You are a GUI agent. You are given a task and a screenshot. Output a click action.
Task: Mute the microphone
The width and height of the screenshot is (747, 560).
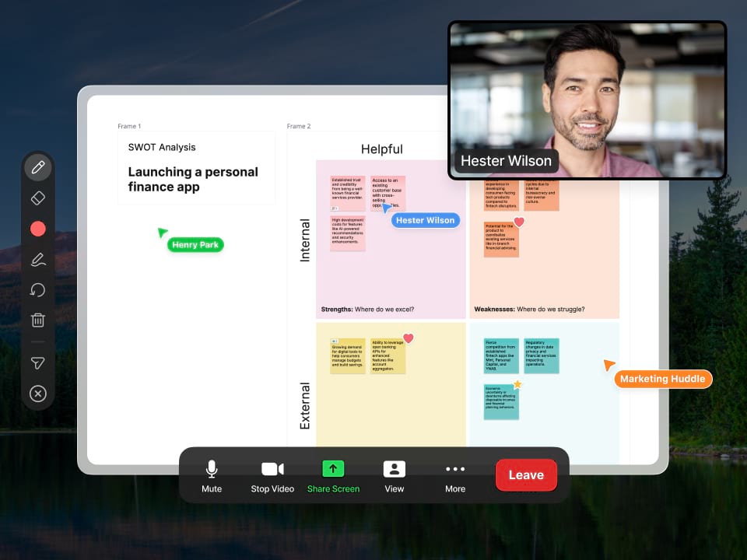coord(212,475)
